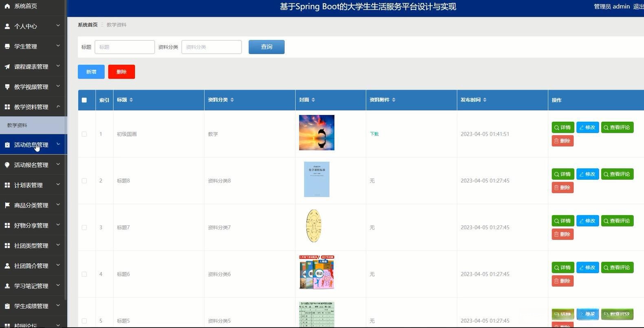The height and width of the screenshot is (328, 644).
Task: Open 学习笔记管理 menu
Action: click(x=33, y=286)
